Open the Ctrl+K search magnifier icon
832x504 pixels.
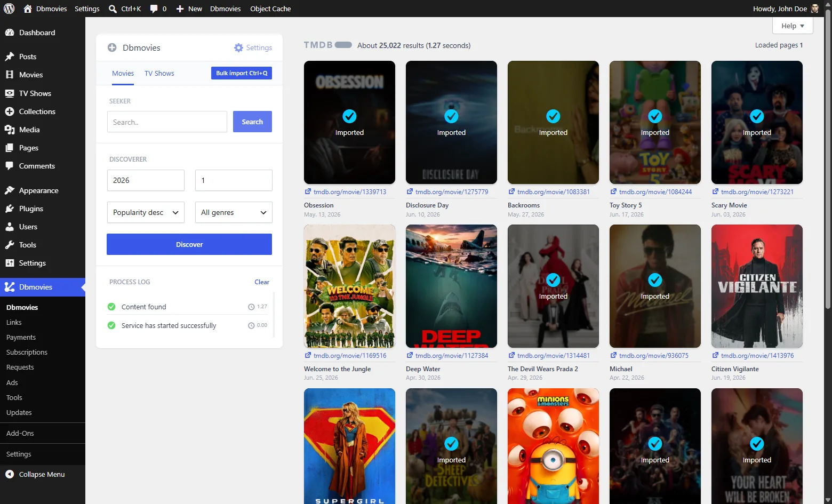tap(113, 9)
